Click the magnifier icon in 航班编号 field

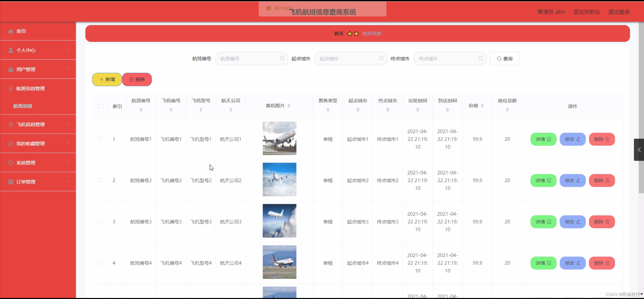(x=282, y=58)
